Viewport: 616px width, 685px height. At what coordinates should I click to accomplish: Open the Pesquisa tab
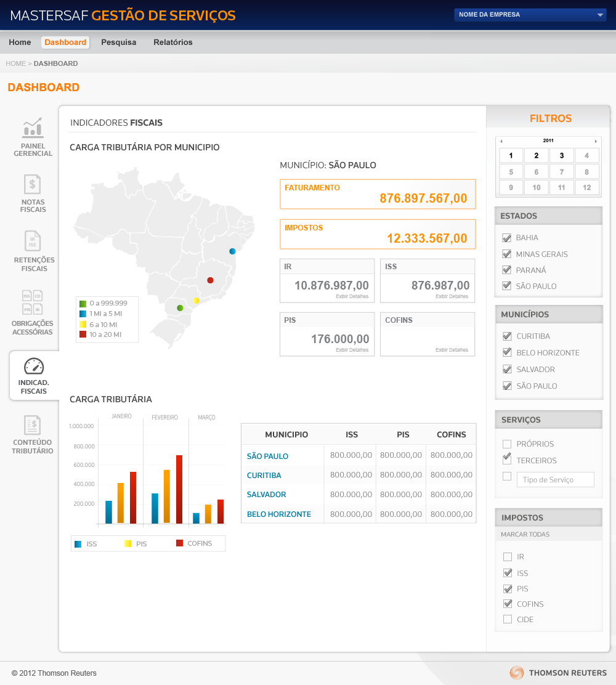[119, 43]
